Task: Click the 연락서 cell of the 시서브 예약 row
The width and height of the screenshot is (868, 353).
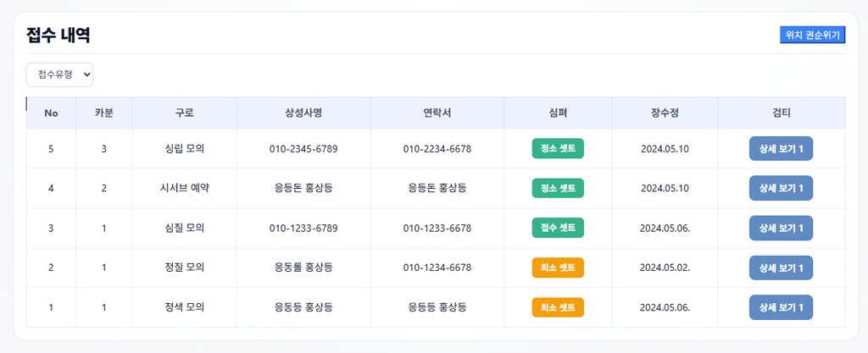Action: point(437,188)
